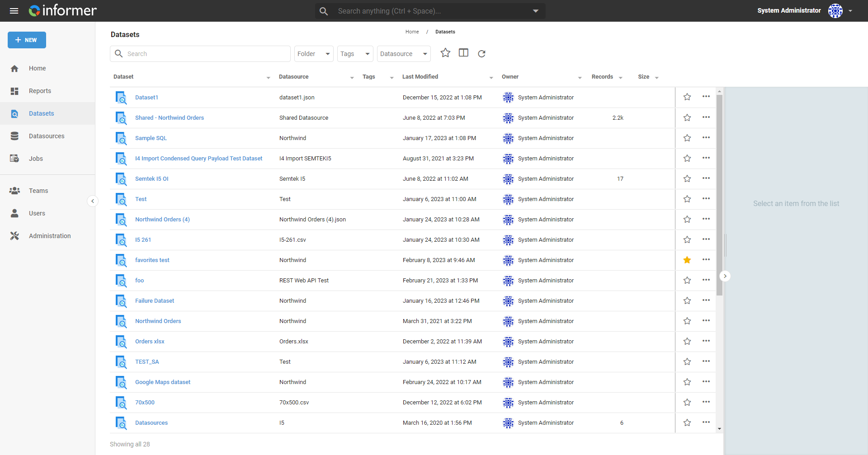Open System Administrator avatar menu
Viewport: 868px width, 455px height.
click(835, 10)
